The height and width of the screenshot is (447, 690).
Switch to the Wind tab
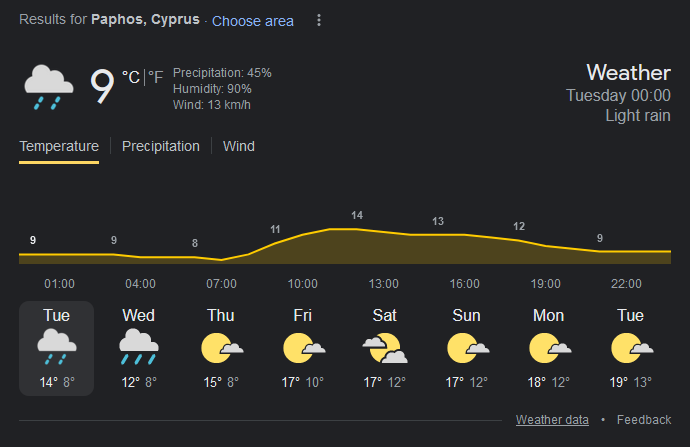tap(239, 147)
